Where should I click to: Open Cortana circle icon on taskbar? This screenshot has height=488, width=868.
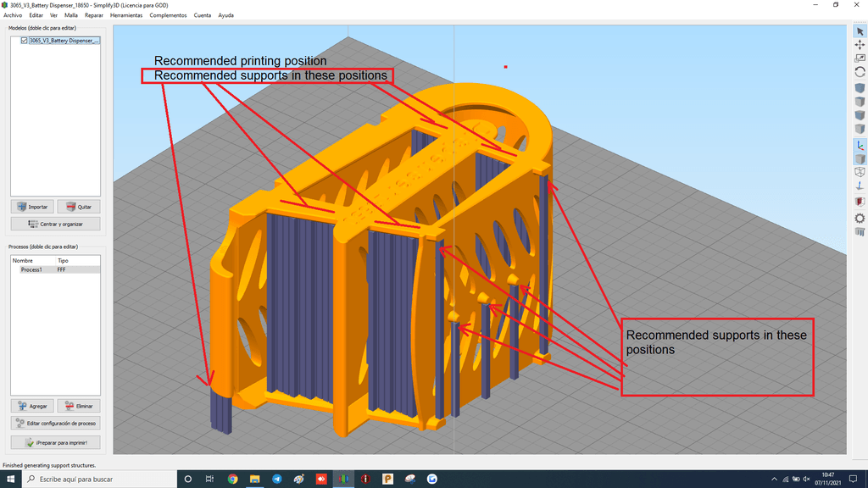point(188,480)
